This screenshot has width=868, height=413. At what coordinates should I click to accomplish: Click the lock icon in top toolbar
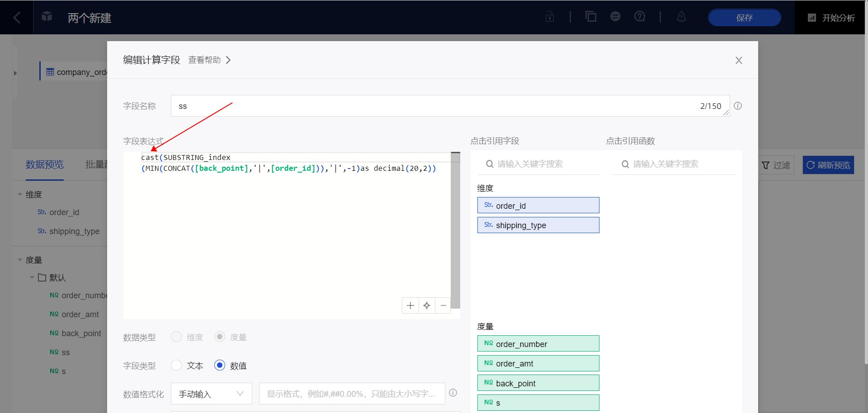pyautogui.click(x=549, y=17)
